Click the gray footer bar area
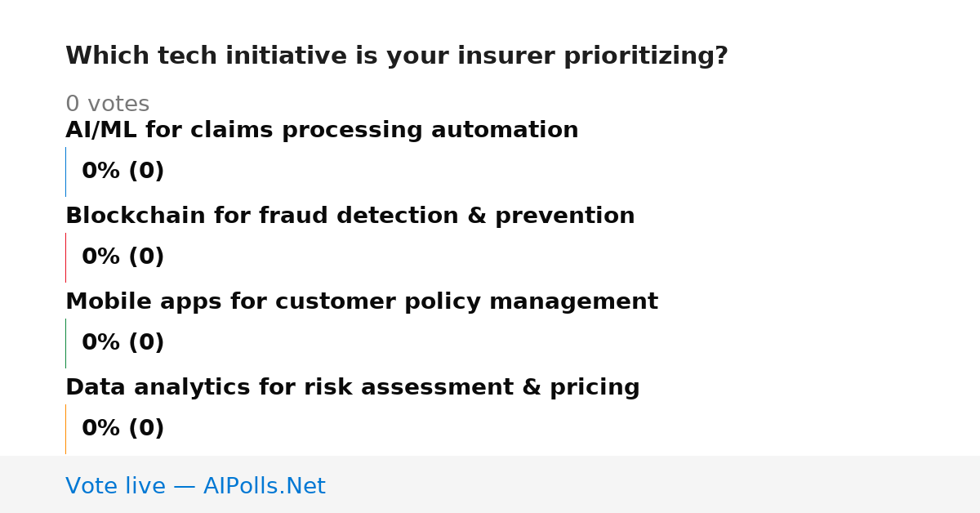The image size is (980, 513). pos(490,484)
